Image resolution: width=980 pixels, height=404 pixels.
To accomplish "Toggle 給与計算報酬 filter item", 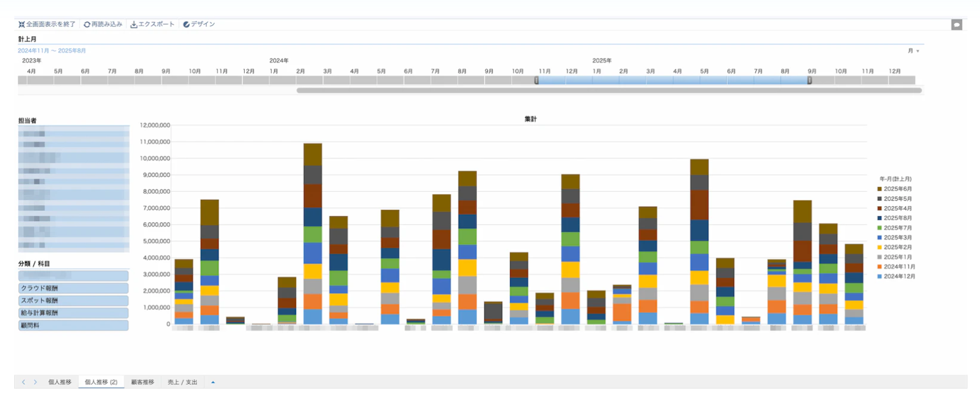I will [73, 313].
